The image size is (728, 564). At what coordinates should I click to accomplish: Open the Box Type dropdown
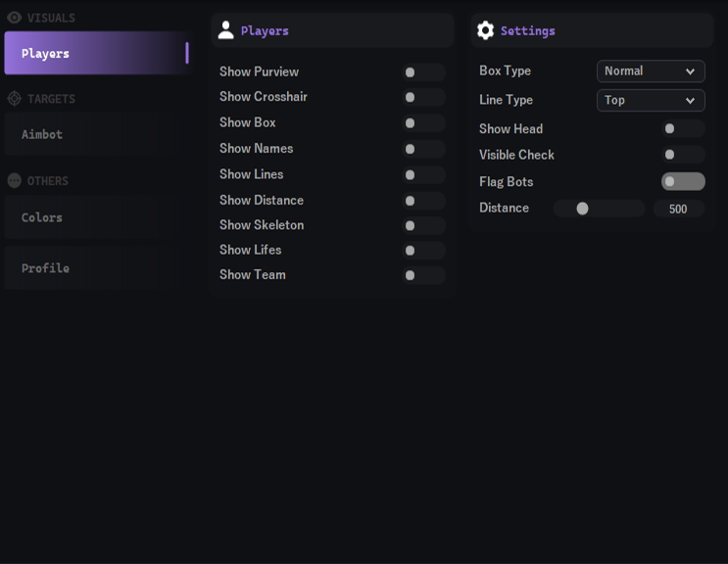pyautogui.click(x=651, y=71)
